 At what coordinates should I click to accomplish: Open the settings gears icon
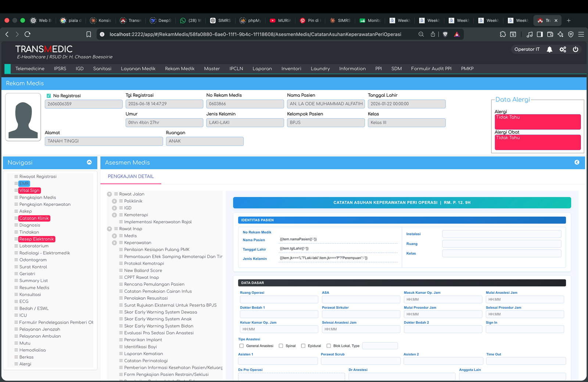coord(563,49)
